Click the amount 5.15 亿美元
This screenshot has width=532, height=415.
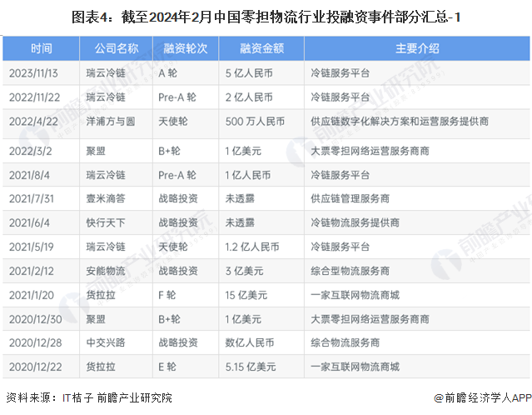click(251, 367)
